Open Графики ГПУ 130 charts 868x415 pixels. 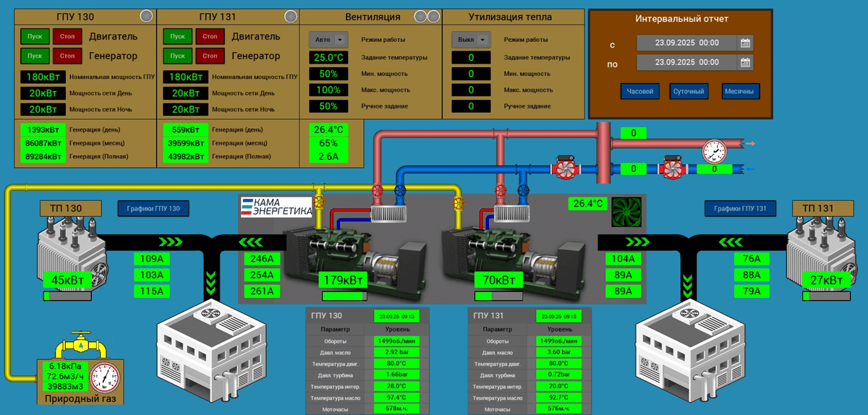click(x=153, y=209)
